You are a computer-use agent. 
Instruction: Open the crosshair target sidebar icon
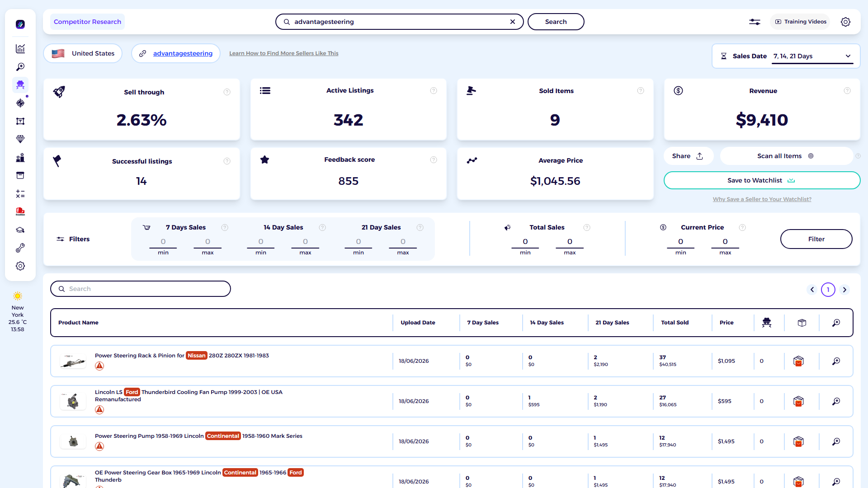tap(20, 103)
